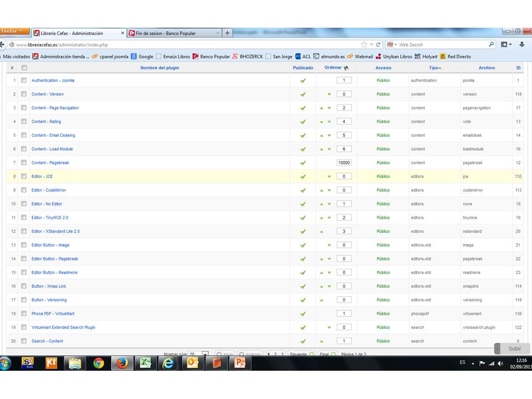Open the Webmail bookmark
Viewport: 532px width, 399px height.
click(x=360, y=57)
